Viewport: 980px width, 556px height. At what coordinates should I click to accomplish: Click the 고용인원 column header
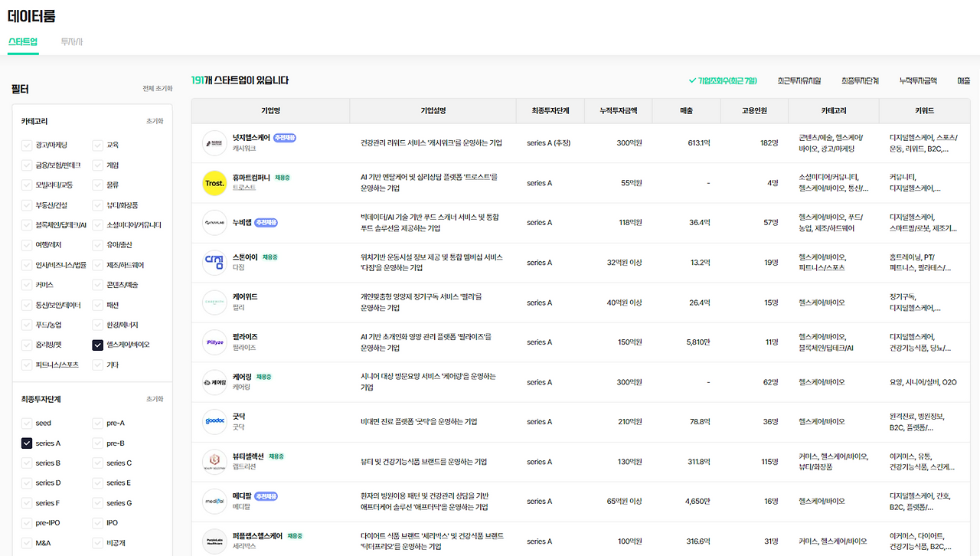point(754,111)
